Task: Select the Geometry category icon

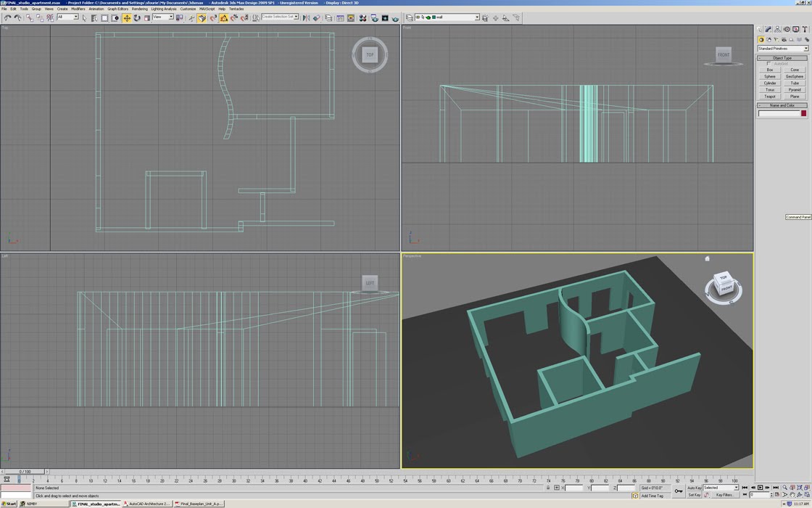Action: [x=761, y=39]
